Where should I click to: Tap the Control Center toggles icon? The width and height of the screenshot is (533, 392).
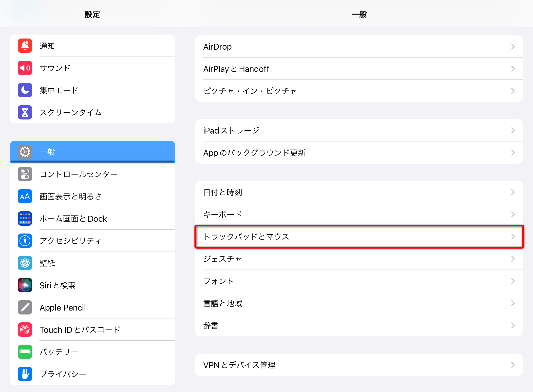point(25,174)
